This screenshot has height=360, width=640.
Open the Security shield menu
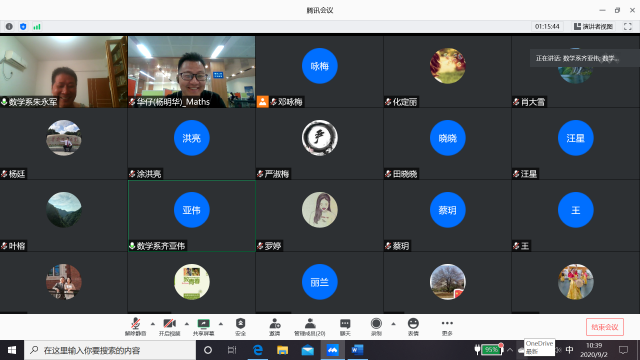click(x=240, y=327)
